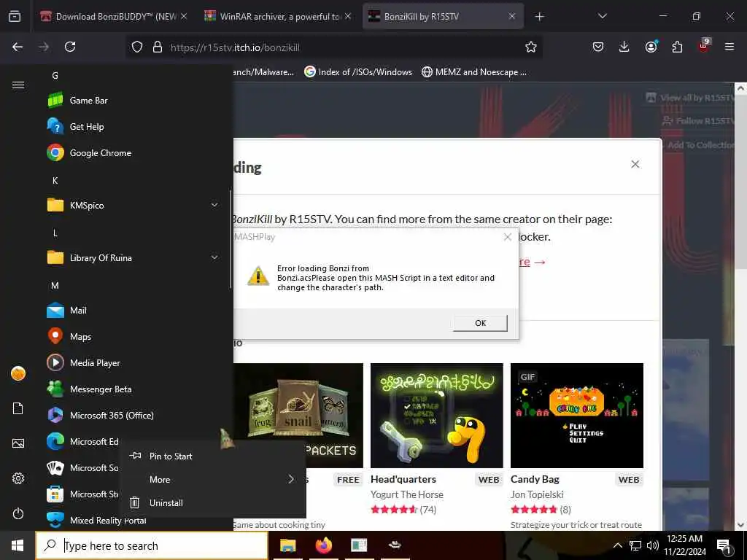Go back to previous page
Image resolution: width=747 pixels, height=560 pixels.
tap(18, 47)
